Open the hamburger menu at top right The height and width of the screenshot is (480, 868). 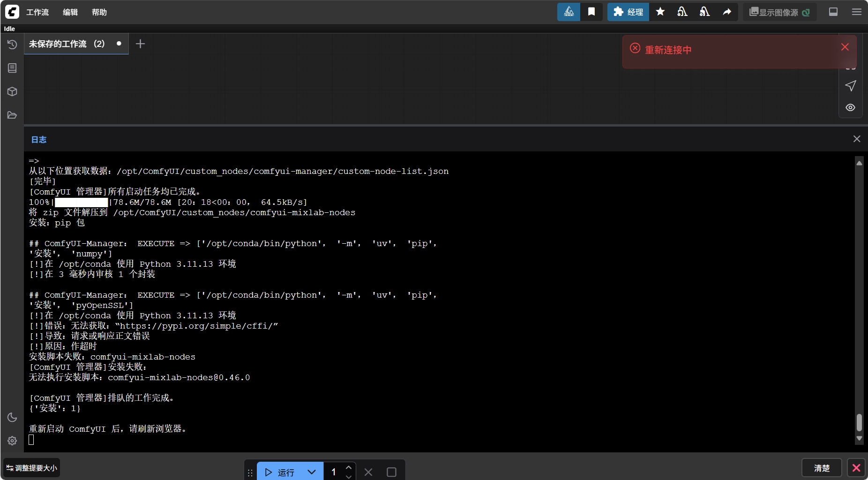tap(857, 12)
